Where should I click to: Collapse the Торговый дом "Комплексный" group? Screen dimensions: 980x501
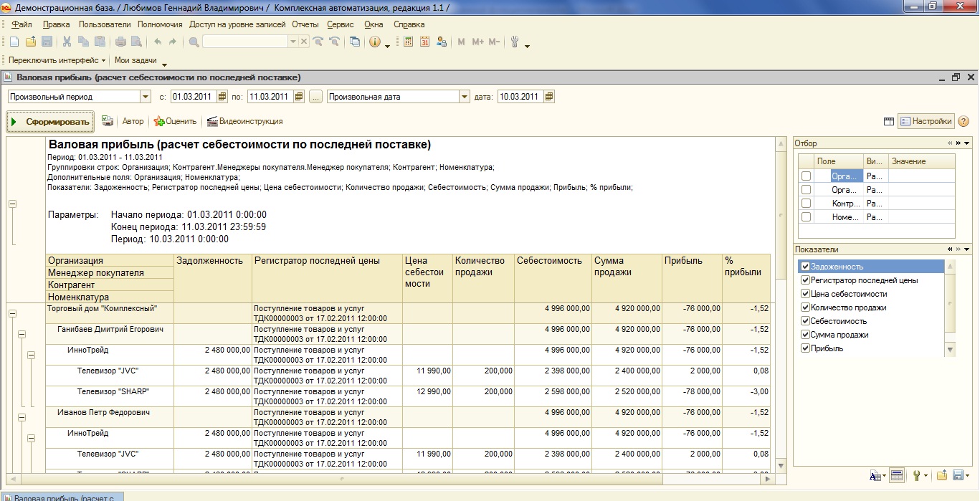12,312
